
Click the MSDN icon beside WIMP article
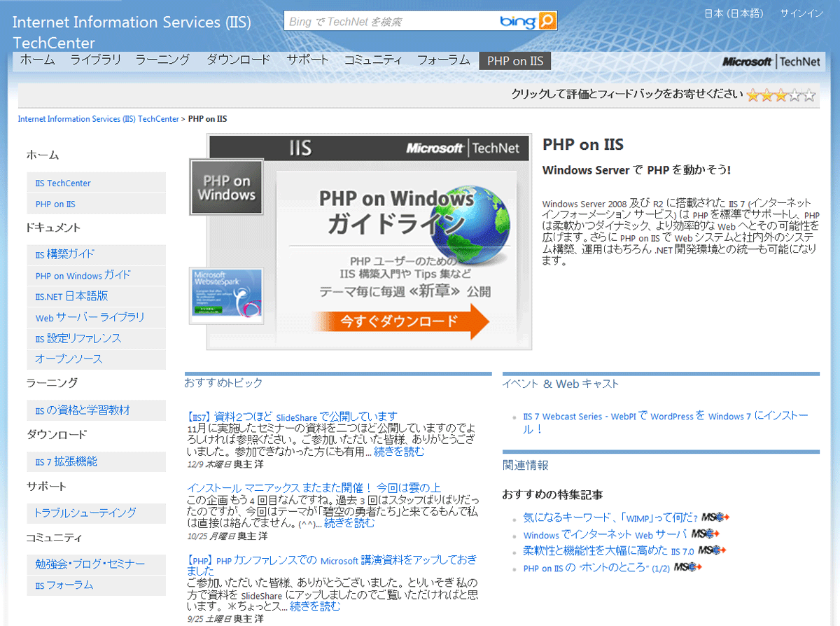(715, 517)
